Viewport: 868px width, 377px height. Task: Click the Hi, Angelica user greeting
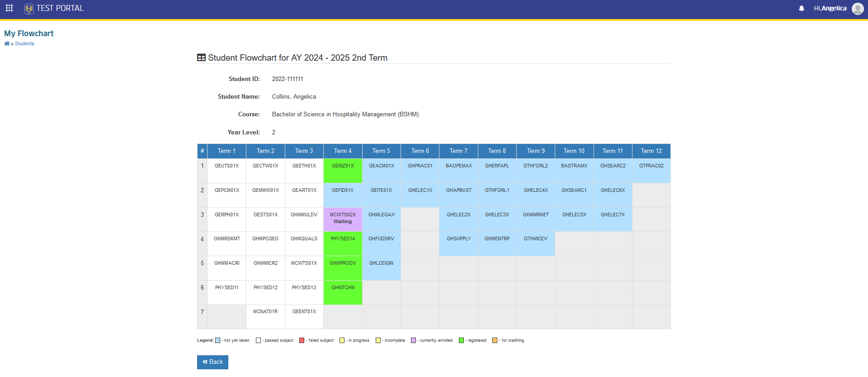(830, 8)
